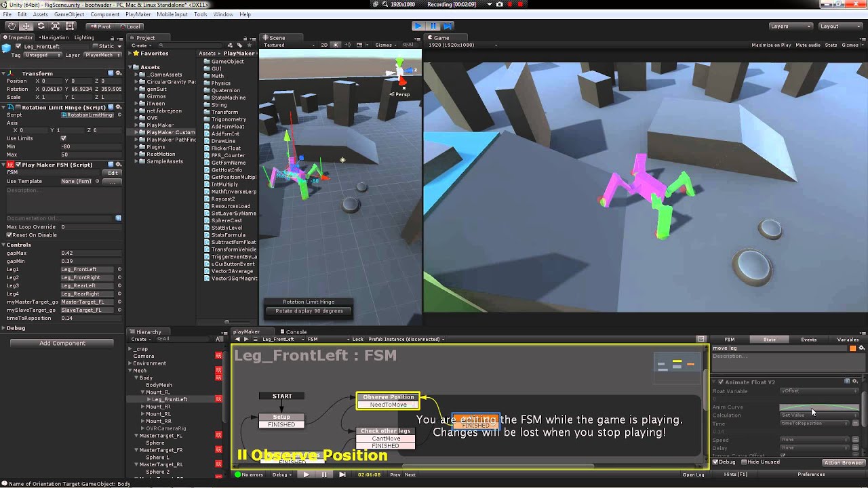Select Mount_FR in the Hierarchy

tap(158, 407)
